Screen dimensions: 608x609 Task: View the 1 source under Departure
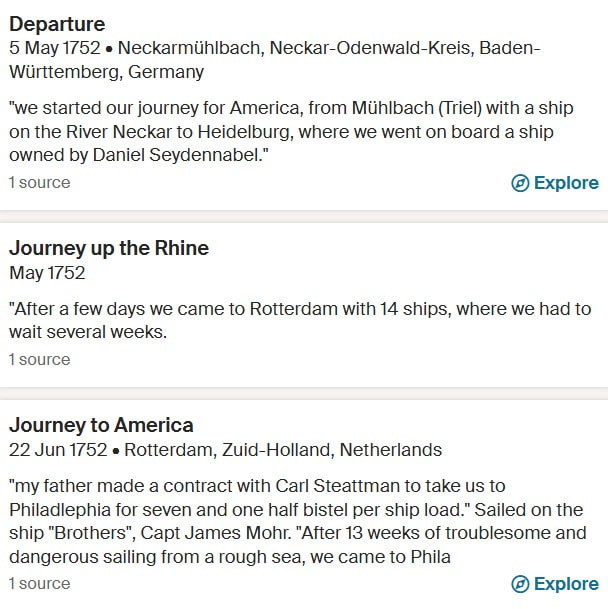pyautogui.click(x=40, y=183)
